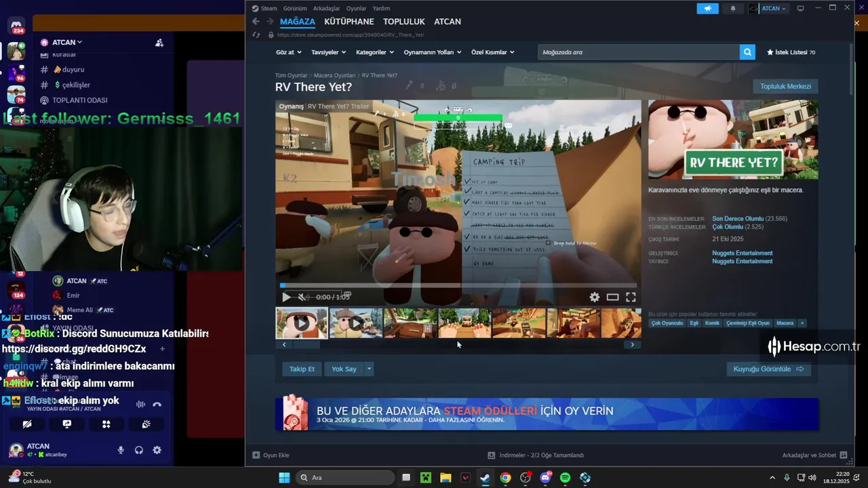This screenshot has width=868, height=488.
Task: Expand Oynamanın Yolları store menu
Action: (x=433, y=52)
